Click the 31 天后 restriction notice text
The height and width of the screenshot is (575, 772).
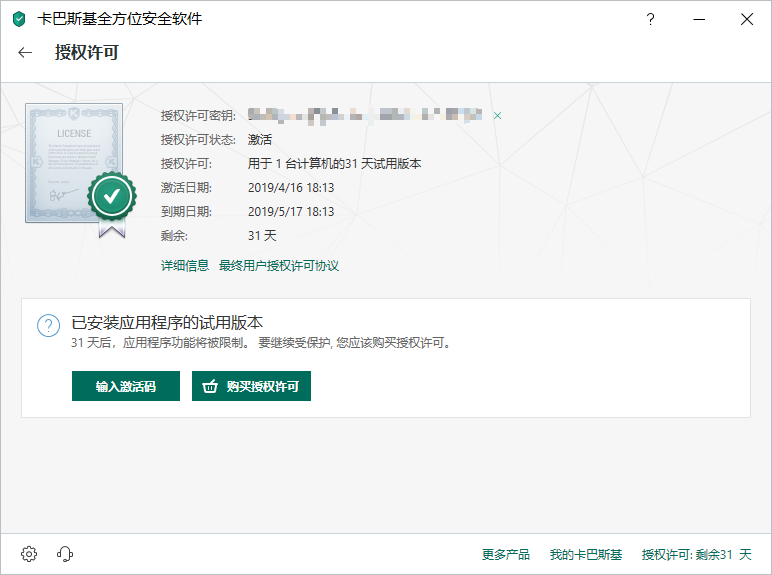[x=261, y=343]
